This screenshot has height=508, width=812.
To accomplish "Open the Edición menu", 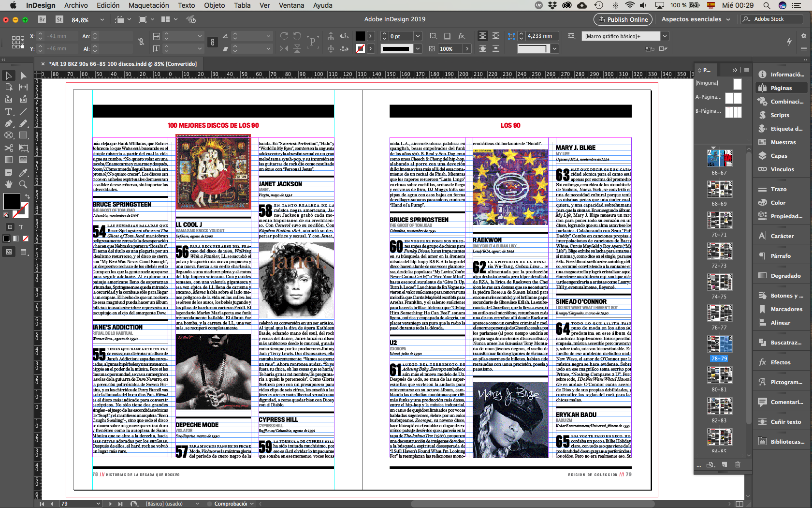I will [108, 5].
